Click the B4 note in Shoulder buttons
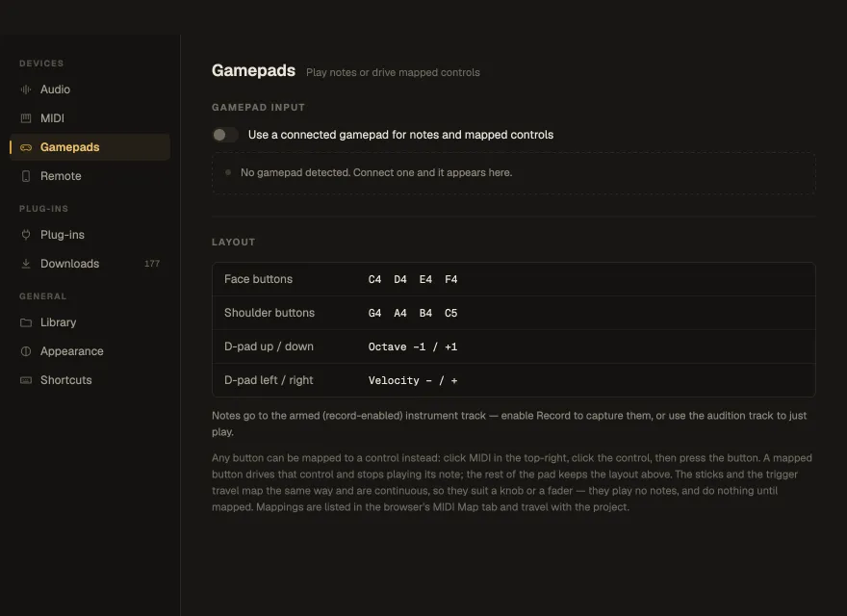847x616 pixels. point(425,313)
